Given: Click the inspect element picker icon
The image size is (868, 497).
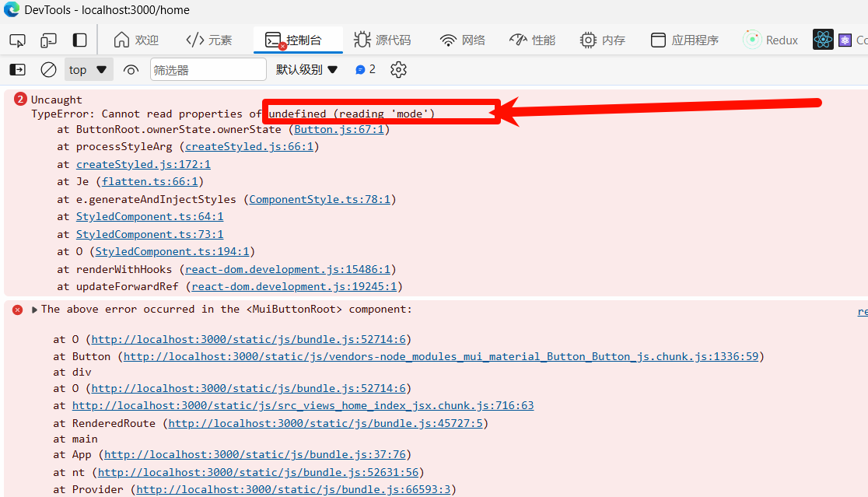Looking at the screenshot, I should [17, 40].
